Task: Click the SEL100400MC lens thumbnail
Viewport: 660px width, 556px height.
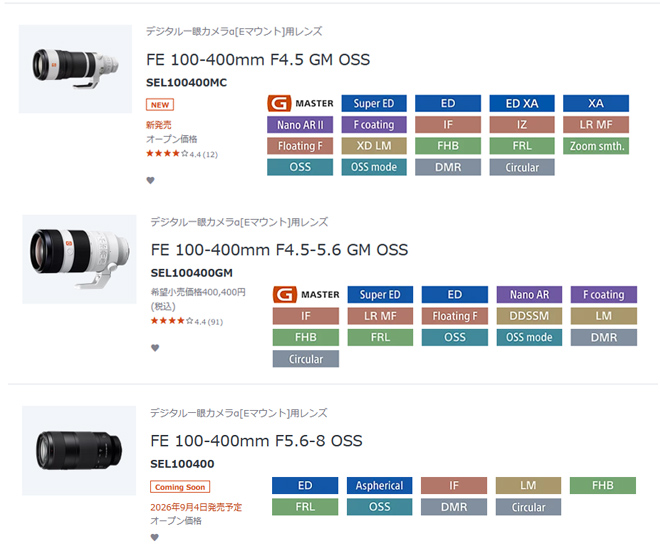Action: [75, 69]
